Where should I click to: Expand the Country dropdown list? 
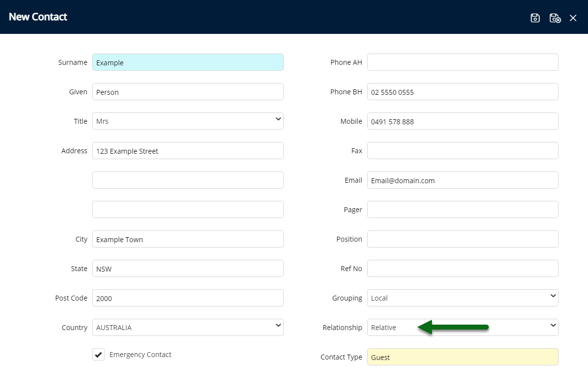tap(187, 328)
